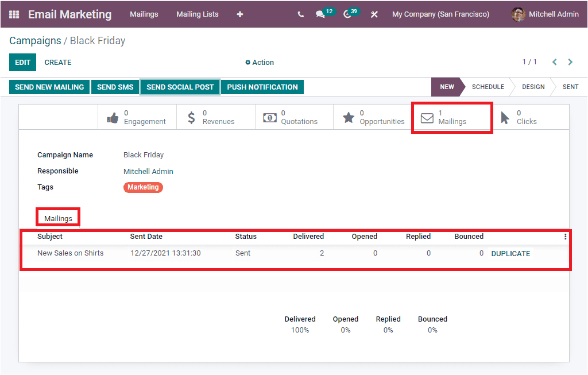The height and width of the screenshot is (375, 588).
Task: Click the Mailings envelope icon
Action: 427,117
